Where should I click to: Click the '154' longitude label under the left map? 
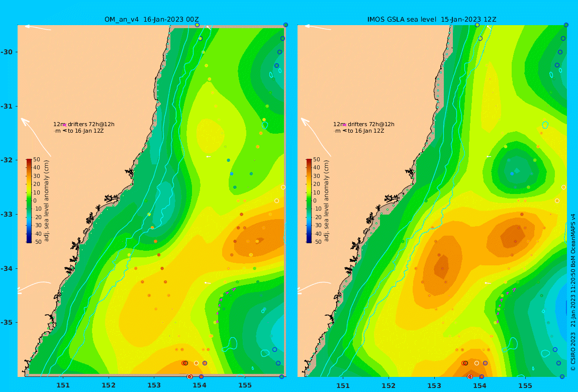coord(200,385)
